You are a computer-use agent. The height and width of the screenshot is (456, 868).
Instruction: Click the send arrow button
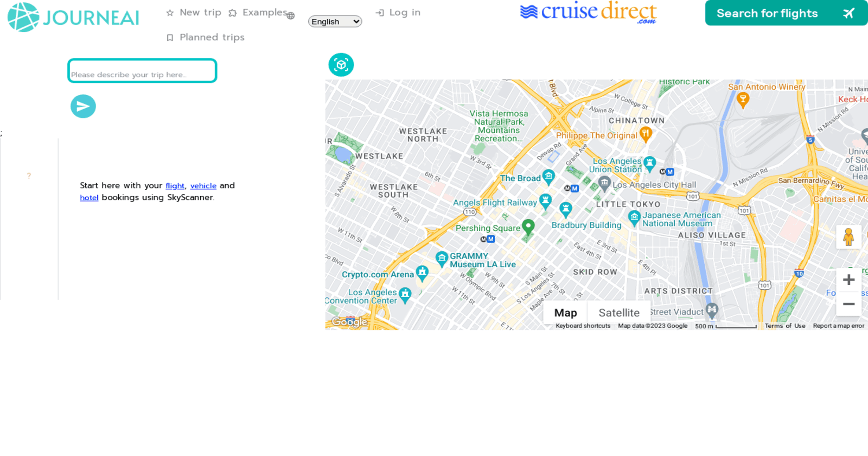pos(83,106)
